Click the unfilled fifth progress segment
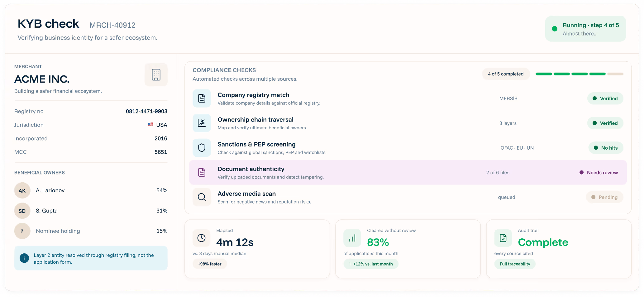 coord(615,74)
